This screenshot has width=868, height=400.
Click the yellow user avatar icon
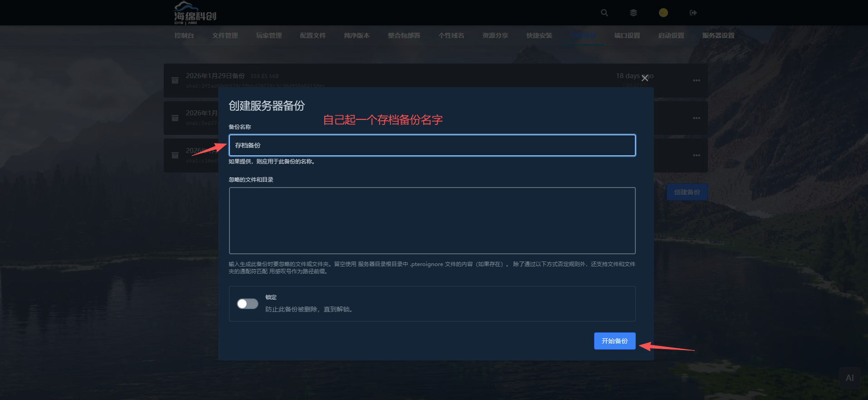[663, 13]
